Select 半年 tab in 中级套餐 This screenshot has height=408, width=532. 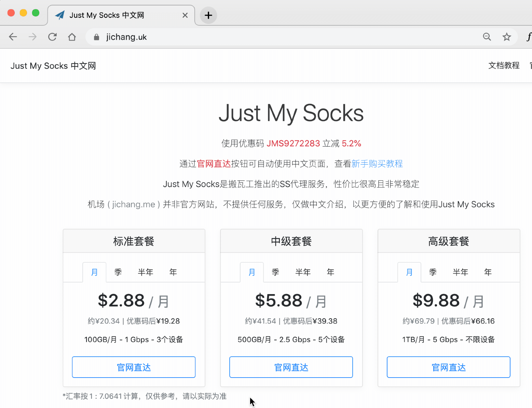coord(303,272)
